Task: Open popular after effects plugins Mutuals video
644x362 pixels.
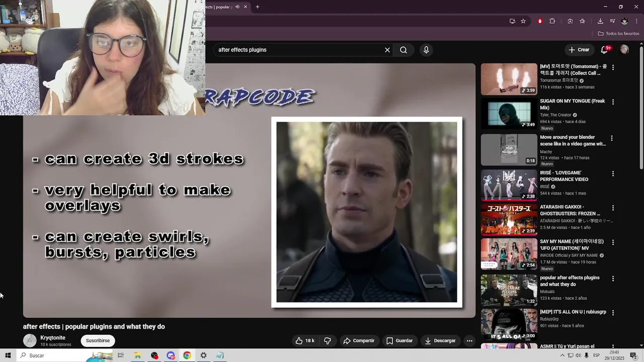Action: 570,281
